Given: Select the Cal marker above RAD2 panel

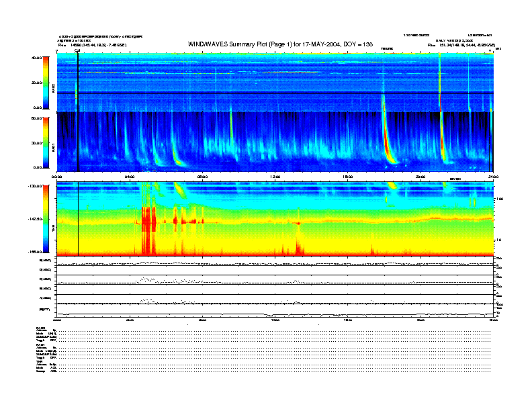Looking at the screenshot, I should pyautogui.click(x=77, y=50).
